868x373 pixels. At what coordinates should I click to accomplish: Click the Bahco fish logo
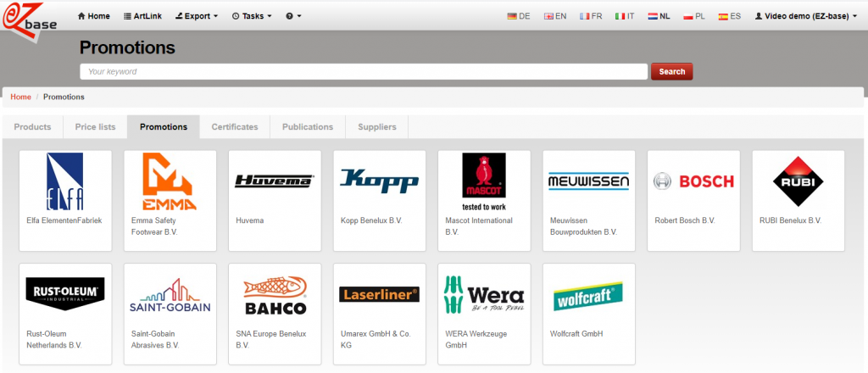[275, 295]
